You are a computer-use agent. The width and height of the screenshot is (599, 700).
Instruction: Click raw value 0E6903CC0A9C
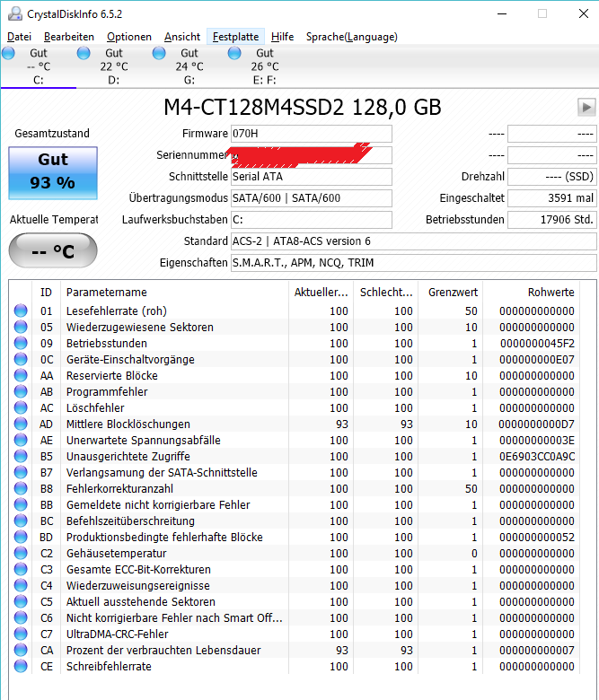click(x=537, y=456)
